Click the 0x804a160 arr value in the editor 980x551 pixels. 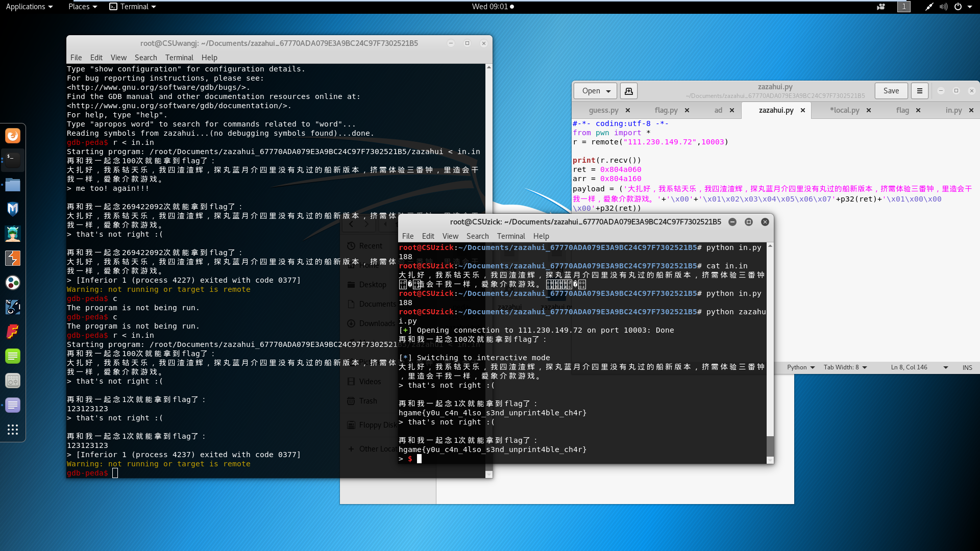click(621, 179)
